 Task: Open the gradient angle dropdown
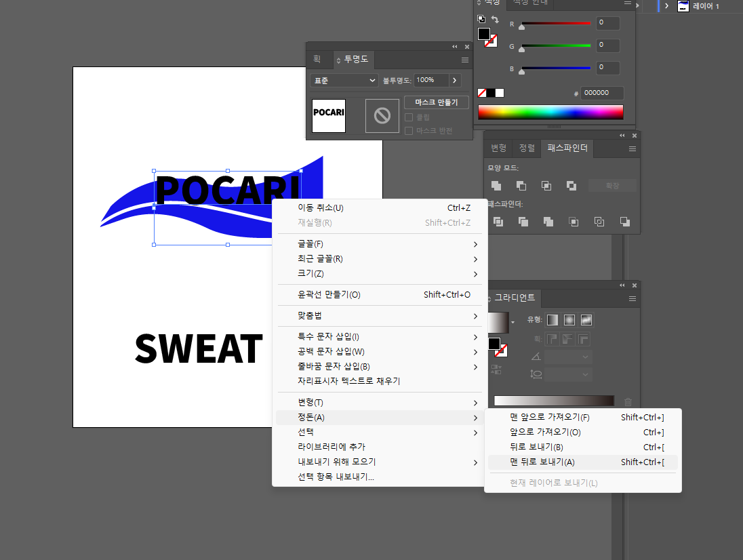click(567, 357)
